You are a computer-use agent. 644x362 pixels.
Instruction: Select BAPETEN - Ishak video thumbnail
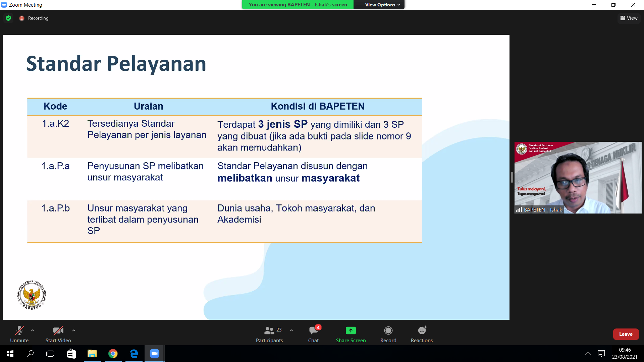point(578,178)
